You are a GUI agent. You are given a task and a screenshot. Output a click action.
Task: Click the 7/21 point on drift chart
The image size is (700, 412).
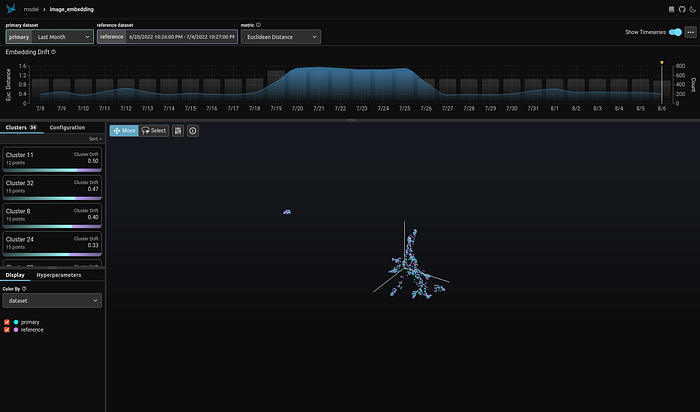point(319,67)
